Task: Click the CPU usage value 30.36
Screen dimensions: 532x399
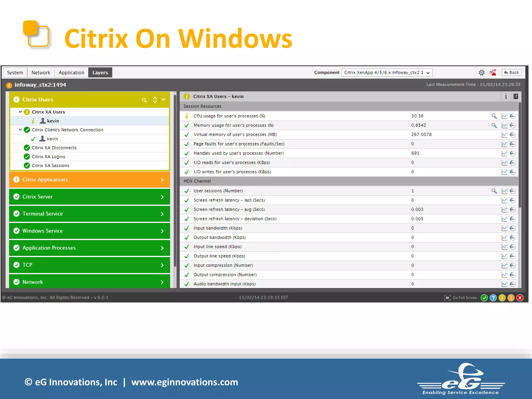Action: (417, 116)
